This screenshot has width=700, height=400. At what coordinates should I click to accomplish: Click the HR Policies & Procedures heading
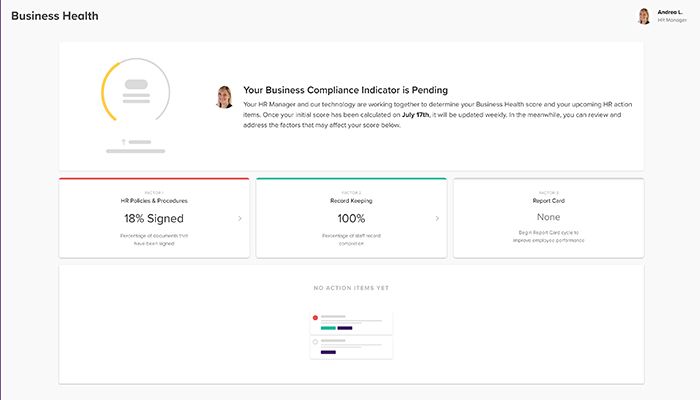[x=153, y=200]
